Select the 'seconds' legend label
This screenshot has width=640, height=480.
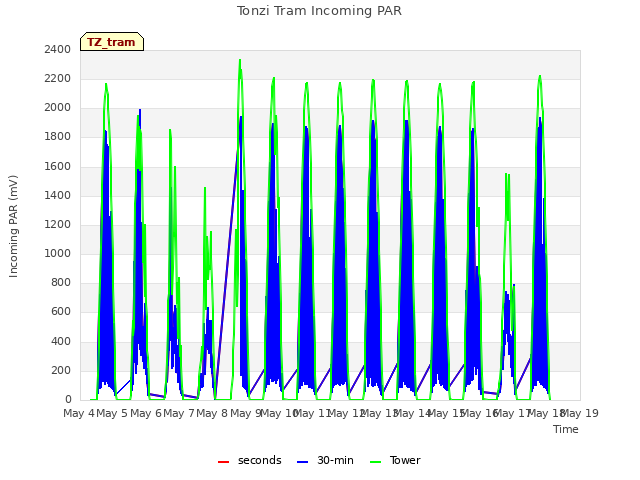[x=260, y=460]
